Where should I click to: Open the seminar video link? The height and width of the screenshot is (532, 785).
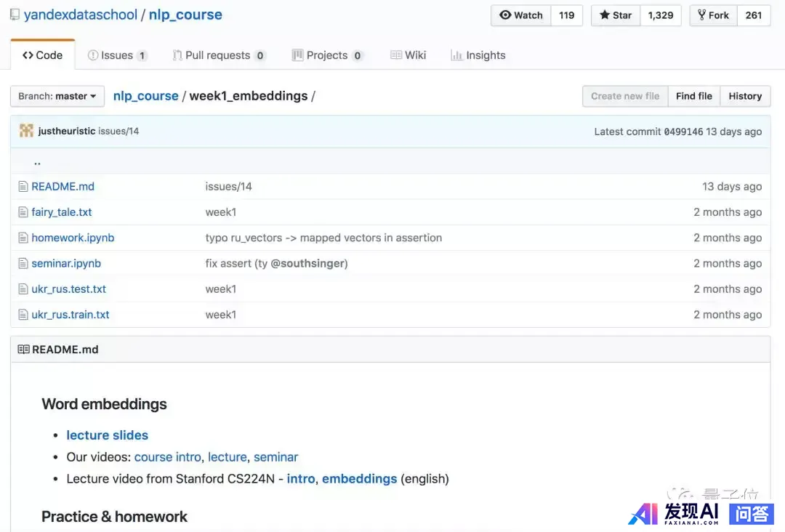[x=276, y=457]
